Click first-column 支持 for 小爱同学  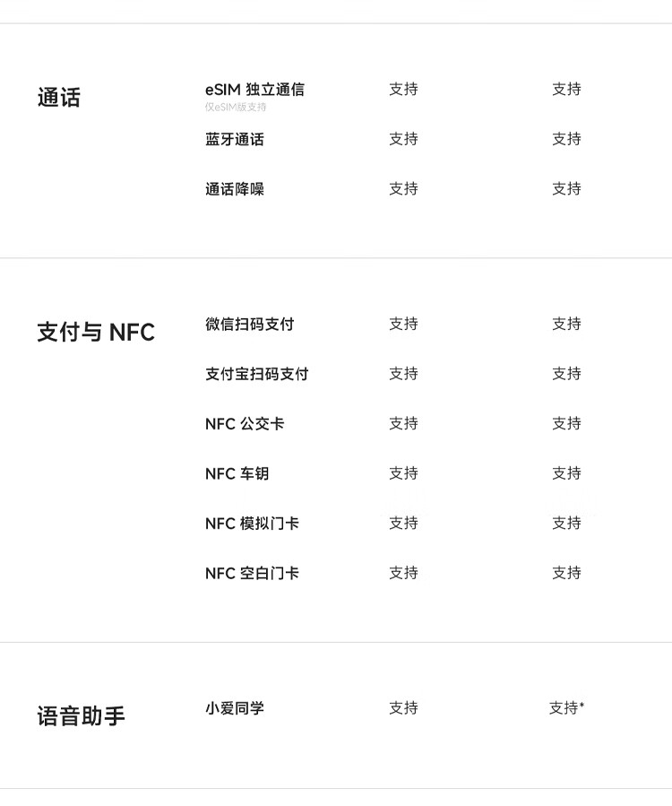403,708
